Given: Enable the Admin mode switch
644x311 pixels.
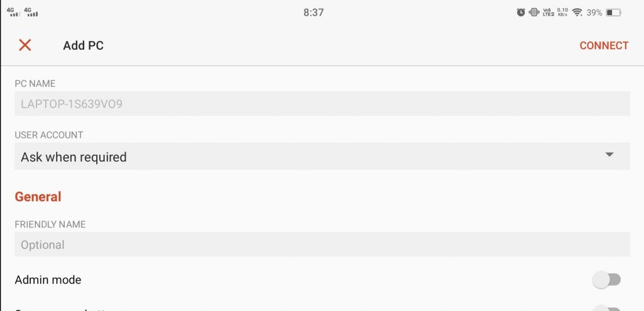Looking at the screenshot, I should pos(607,280).
